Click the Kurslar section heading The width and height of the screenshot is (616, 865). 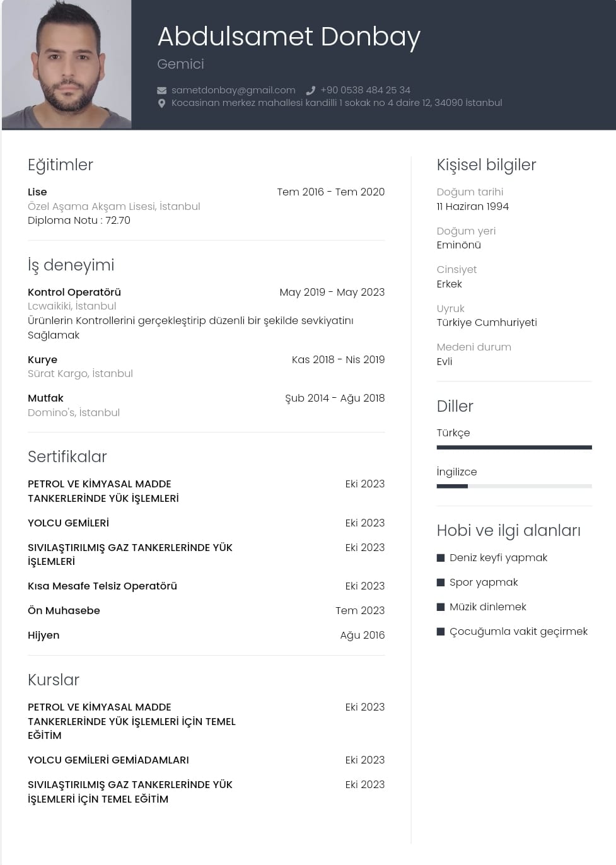(54, 680)
